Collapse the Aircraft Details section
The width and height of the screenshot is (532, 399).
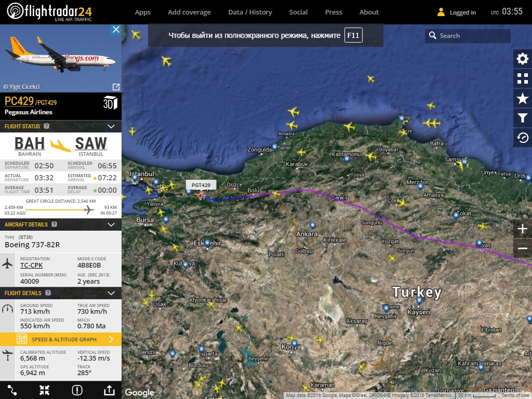click(x=111, y=224)
